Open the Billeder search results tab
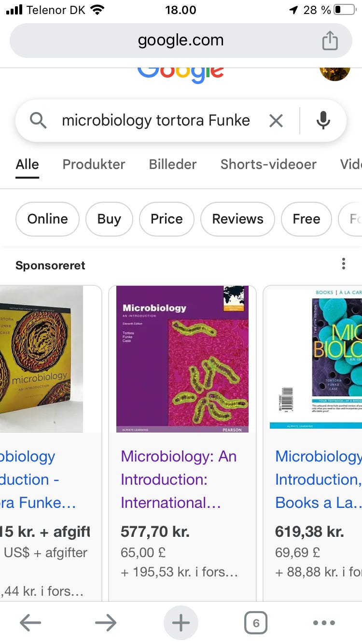The height and width of the screenshot is (644, 362). pos(172,164)
